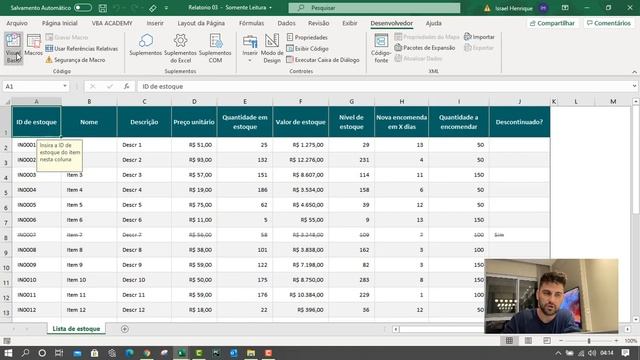Open the Arquivo tab
This screenshot has height=360, width=640.
coord(17,23)
